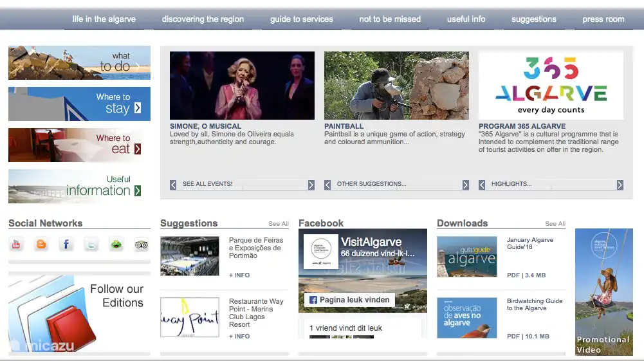Open the 'Where to stay' banner
This screenshot has width=644, height=361.
79,104
